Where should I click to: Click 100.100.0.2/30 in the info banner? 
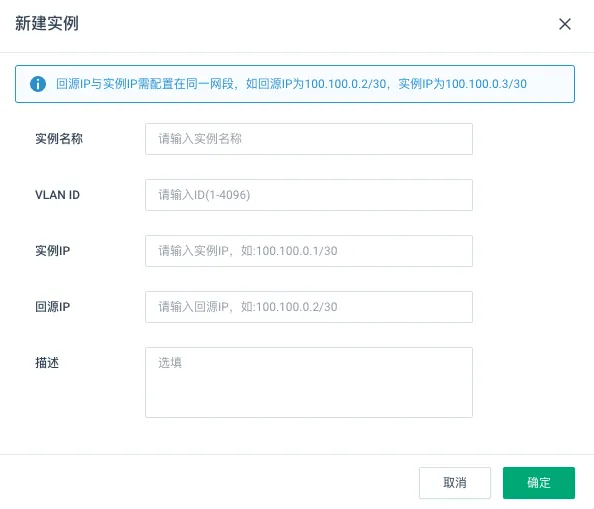coord(345,84)
